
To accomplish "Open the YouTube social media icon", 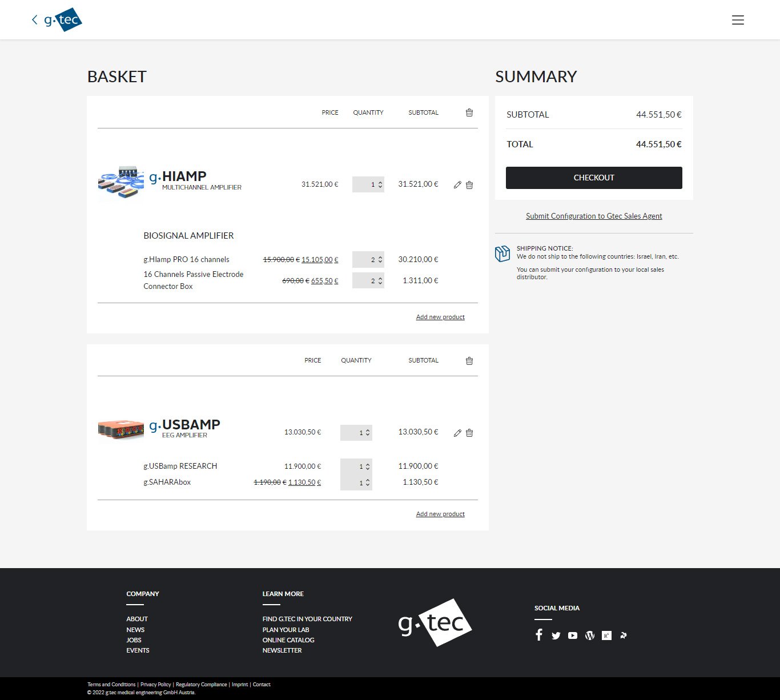I will pyautogui.click(x=573, y=635).
